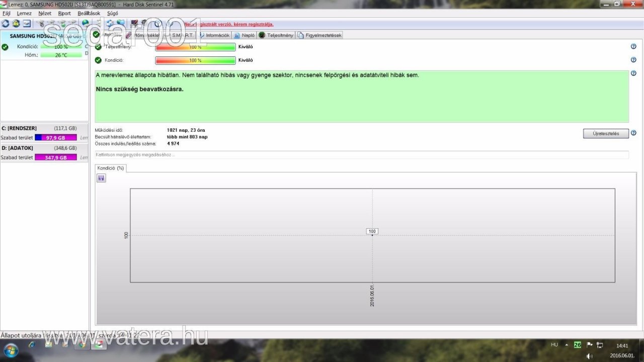This screenshot has height=362, width=644.
Task: Switch to the Információk tab
Action: tap(214, 35)
